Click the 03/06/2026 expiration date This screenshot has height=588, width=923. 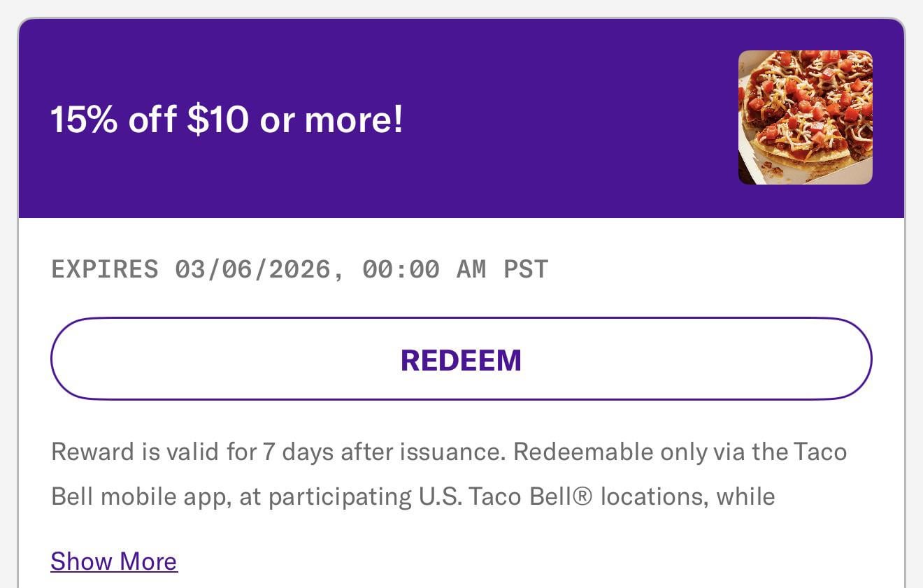click(x=252, y=269)
